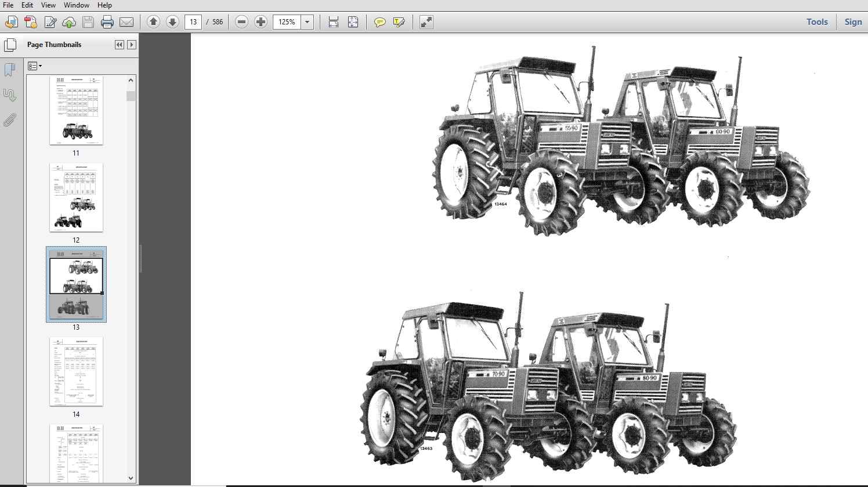Click the thumbnail scrollbar up arrow

131,80
